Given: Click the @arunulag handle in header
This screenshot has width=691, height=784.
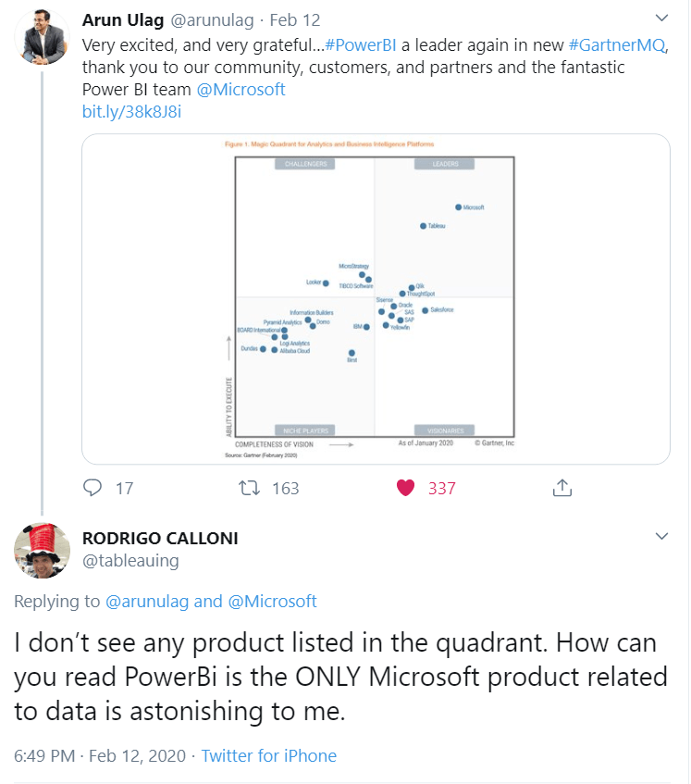Looking at the screenshot, I should tap(213, 20).
